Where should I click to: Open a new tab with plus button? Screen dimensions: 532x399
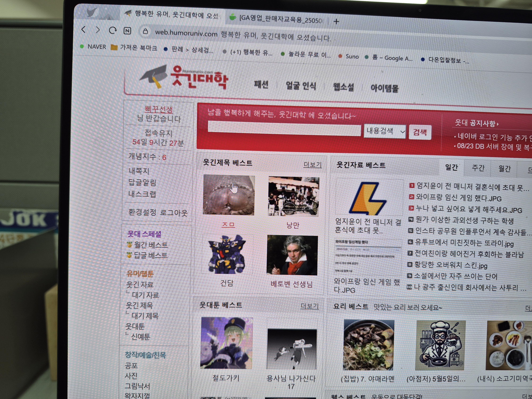[336, 22]
